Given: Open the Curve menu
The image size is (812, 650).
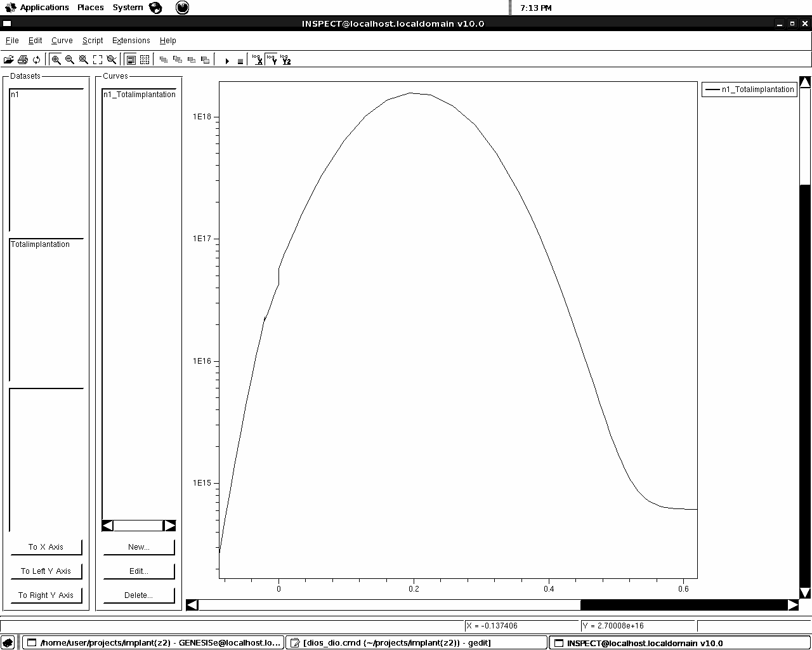Looking at the screenshot, I should pyautogui.click(x=62, y=41).
